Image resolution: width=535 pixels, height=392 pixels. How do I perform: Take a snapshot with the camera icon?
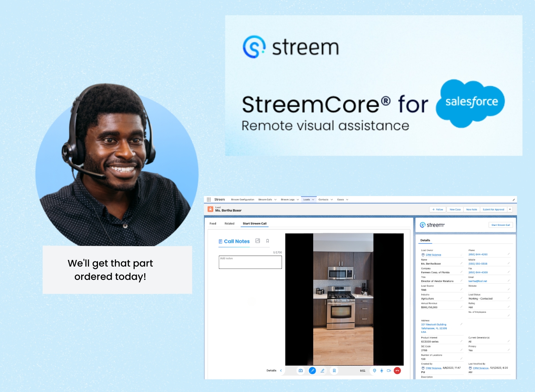[301, 370]
